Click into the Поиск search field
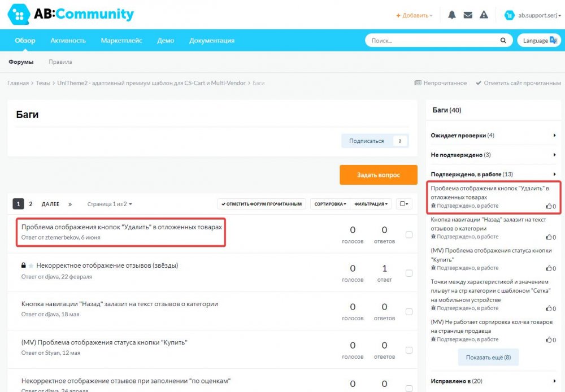This screenshot has height=392, width=565. pos(432,41)
